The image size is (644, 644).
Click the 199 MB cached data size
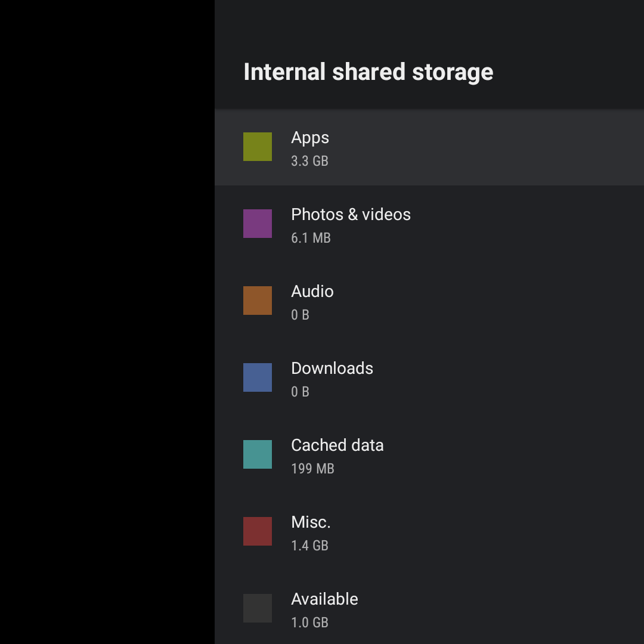[x=312, y=469]
